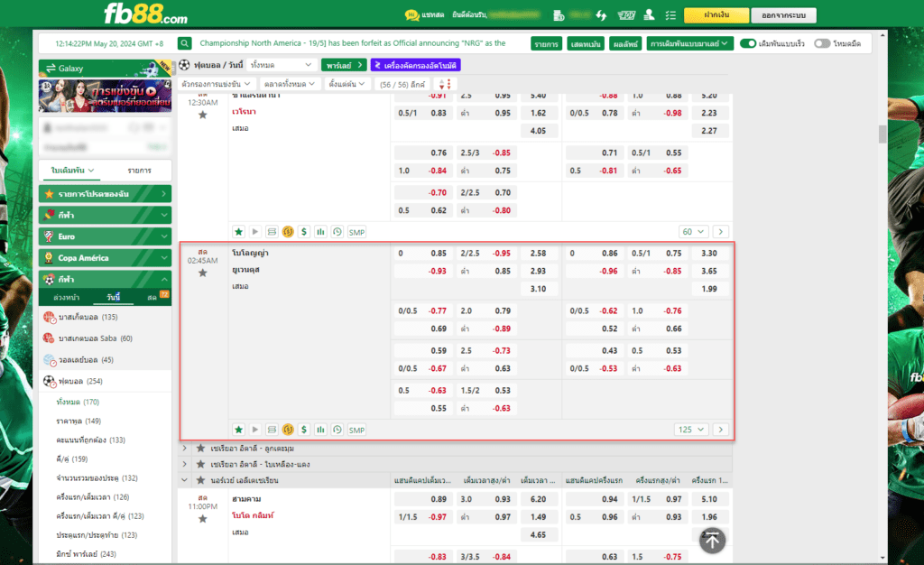924x565 pixels.
Task: Click the ผลลัพธ์ results button
Action: (x=625, y=43)
